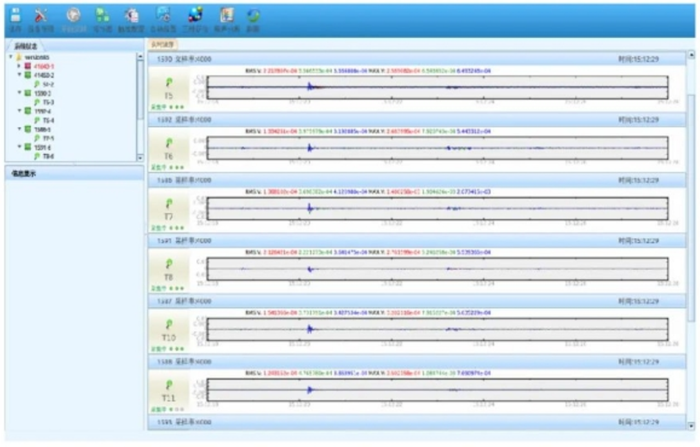Click the green collecting status under T5
This screenshot has height=447, width=700.
click(x=167, y=107)
